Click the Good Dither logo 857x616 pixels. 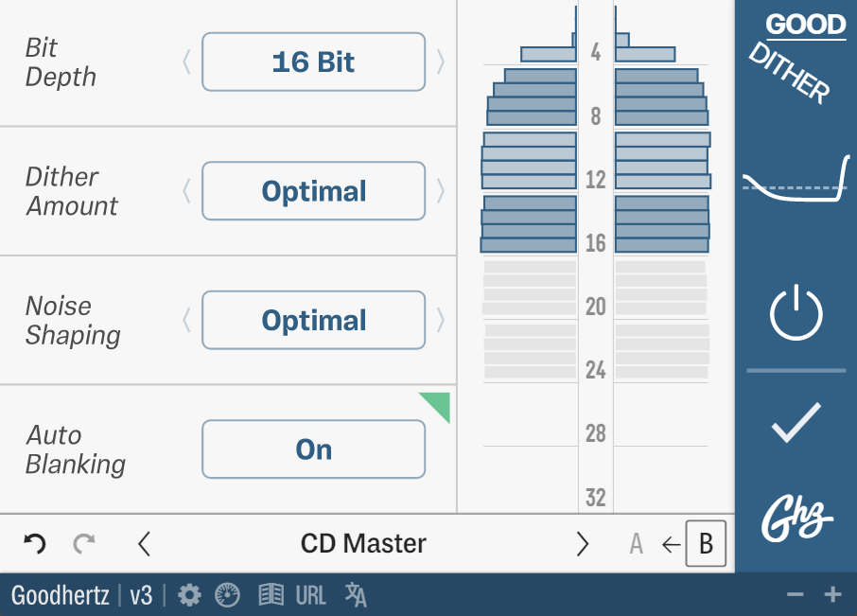click(x=797, y=58)
